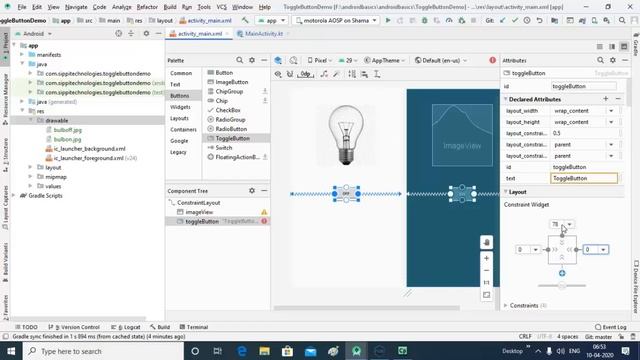The height and width of the screenshot is (360, 640).
Task: Select design surface layers icon
Action: coord(278,60)
